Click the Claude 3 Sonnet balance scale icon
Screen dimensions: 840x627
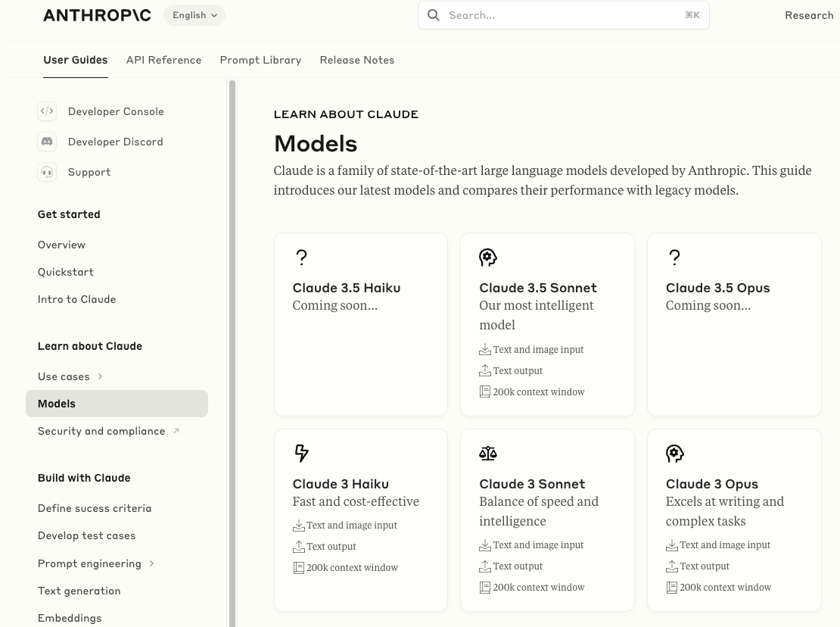(488, 454)
